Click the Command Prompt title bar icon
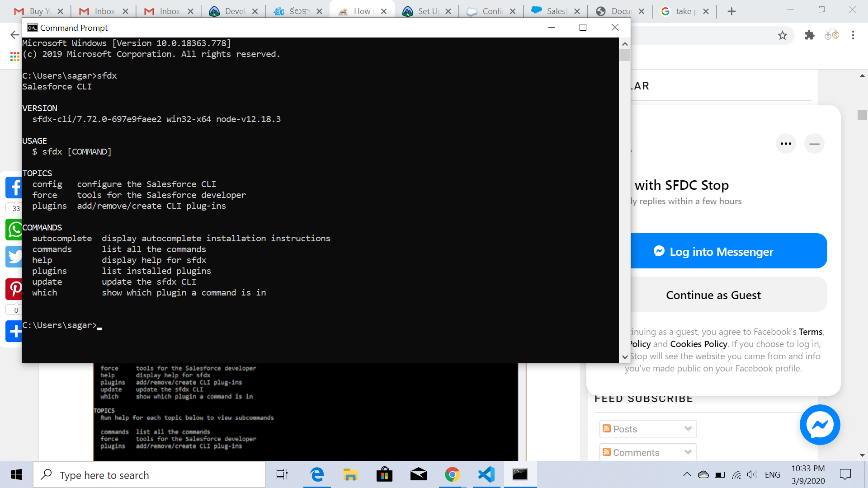 (32, 28)
